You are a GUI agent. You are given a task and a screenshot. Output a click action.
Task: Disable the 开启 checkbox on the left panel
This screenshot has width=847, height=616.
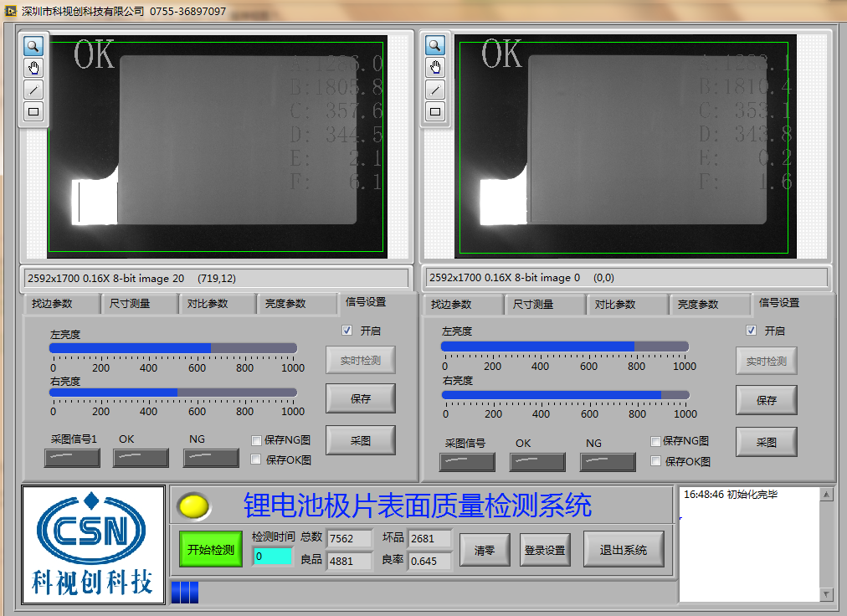click(x=346, y=330)
